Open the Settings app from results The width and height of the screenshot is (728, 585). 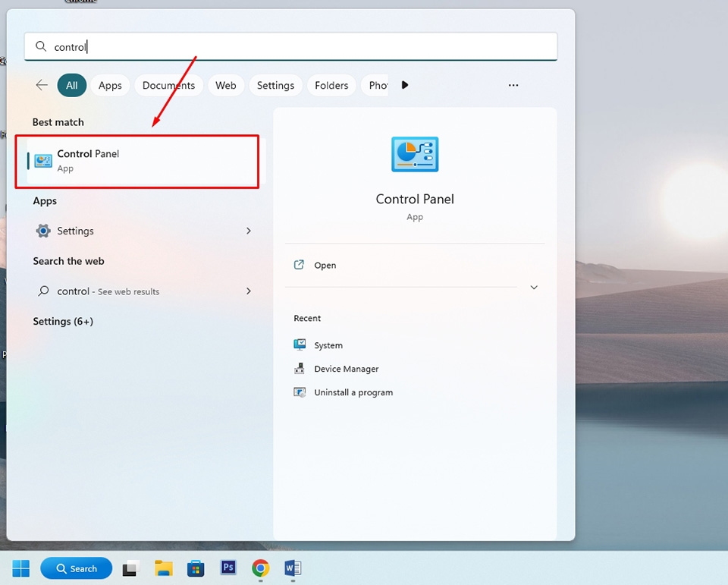(x=77, y=231)
